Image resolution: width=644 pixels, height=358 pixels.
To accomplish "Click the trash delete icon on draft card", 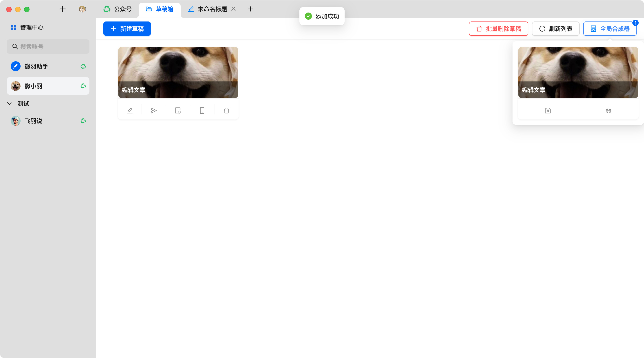I will pyautogui.click(x=226, y=111).
